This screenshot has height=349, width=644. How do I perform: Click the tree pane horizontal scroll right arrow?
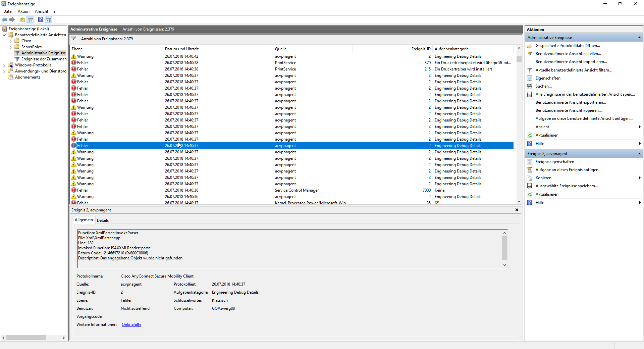point(64,338)
